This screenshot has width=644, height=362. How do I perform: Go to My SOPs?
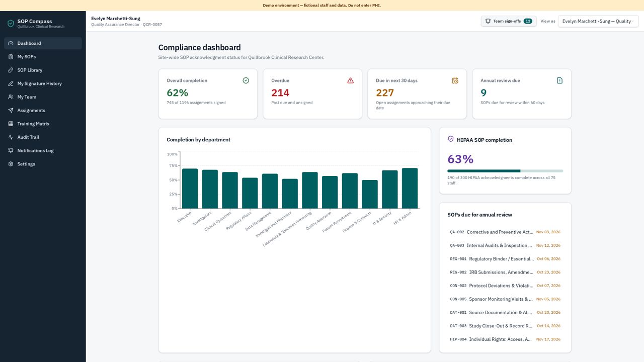43,57
